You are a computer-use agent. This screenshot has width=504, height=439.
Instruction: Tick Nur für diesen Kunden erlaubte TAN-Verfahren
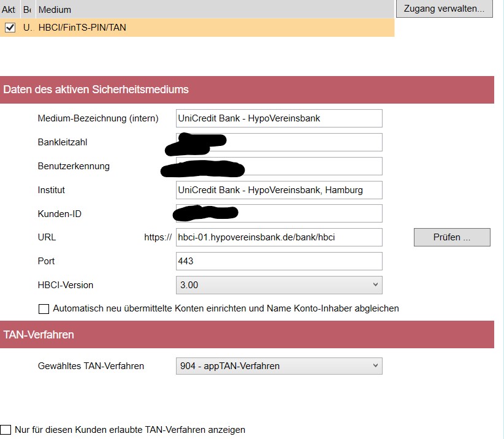click(x=6, y=430)
